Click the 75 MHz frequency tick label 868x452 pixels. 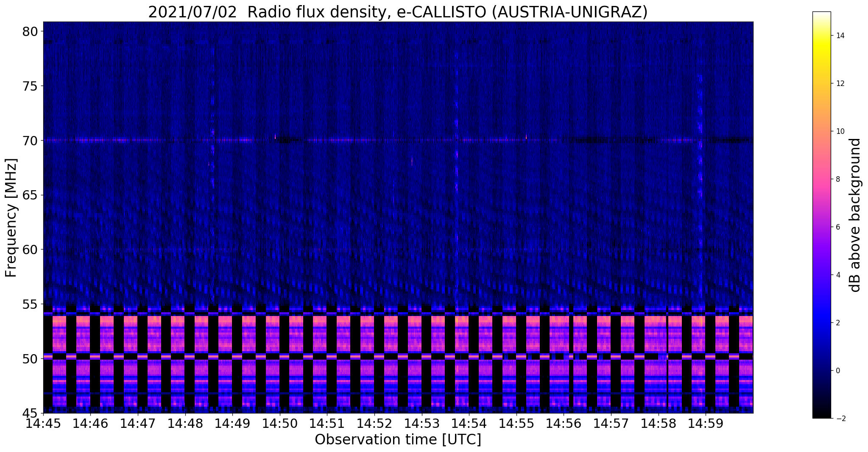pyautogui.click(x=31, y=86)
